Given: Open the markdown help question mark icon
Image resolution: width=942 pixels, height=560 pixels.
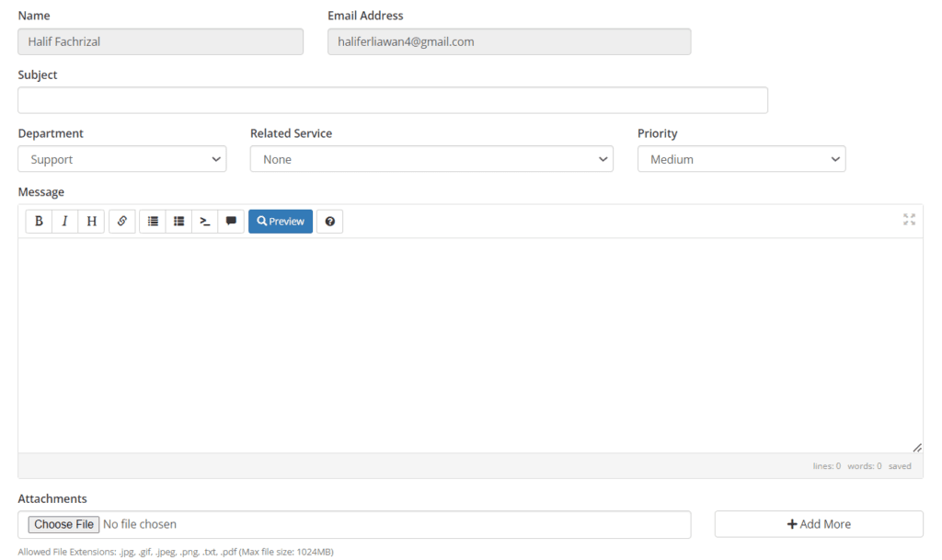Looking at the screenshot, I should pyautogui.click(x=329, y=222).
